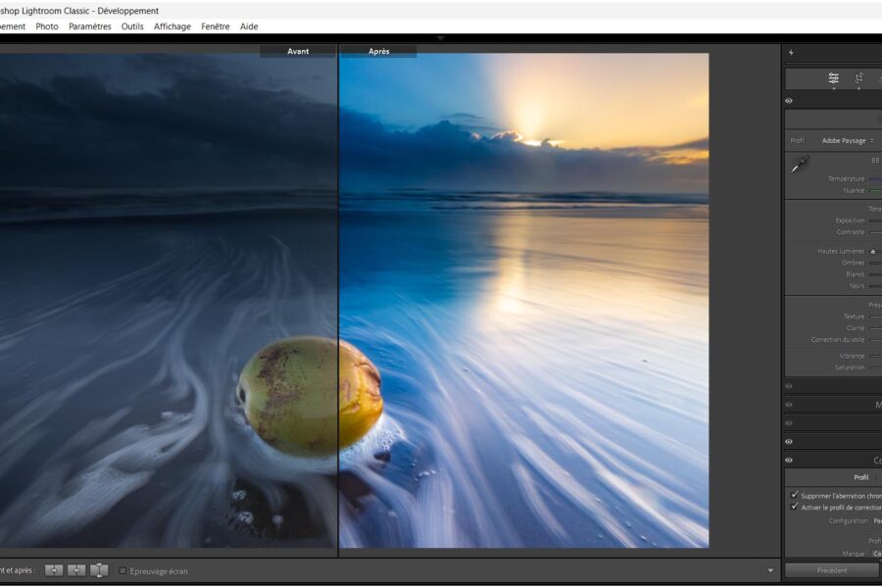Click the Noirs label

(x=857, y=286)
